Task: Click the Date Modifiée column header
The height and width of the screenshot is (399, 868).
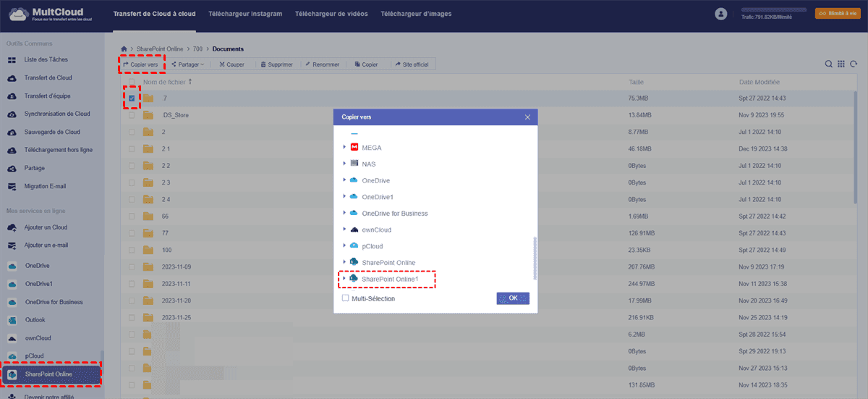Action: pos(760,82)
